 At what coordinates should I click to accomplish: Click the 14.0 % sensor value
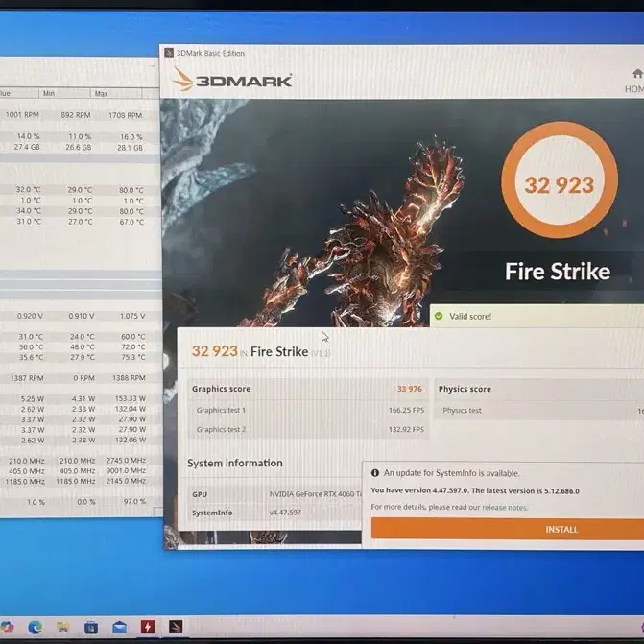[29, 136]
